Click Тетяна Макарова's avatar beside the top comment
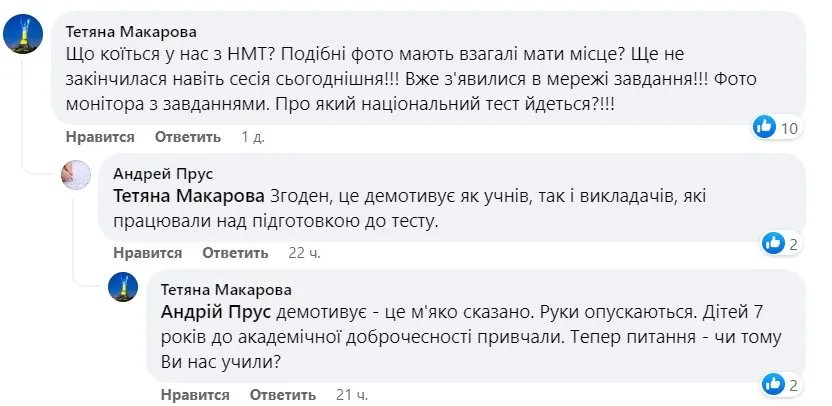 23,37
